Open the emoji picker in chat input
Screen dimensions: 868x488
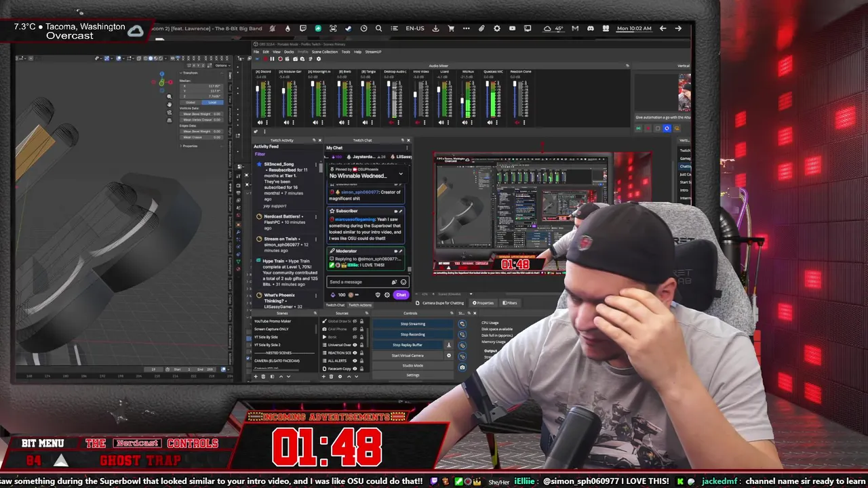point(403,282)
